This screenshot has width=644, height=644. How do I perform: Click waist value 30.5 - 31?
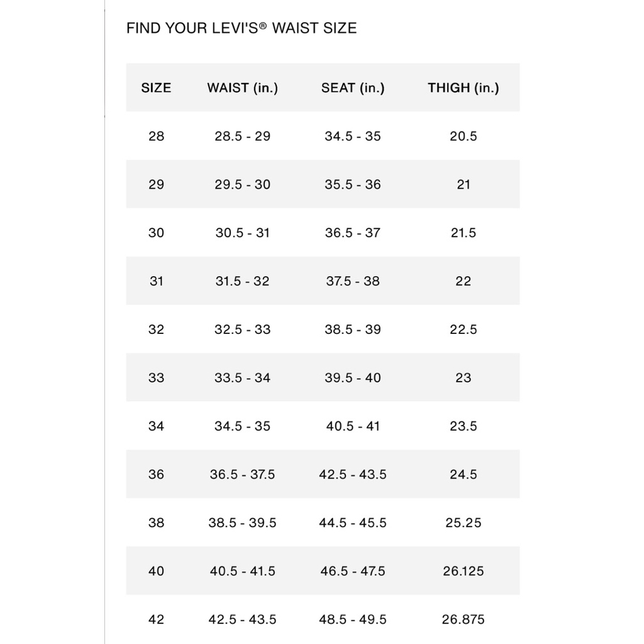[x=242, y=233]
